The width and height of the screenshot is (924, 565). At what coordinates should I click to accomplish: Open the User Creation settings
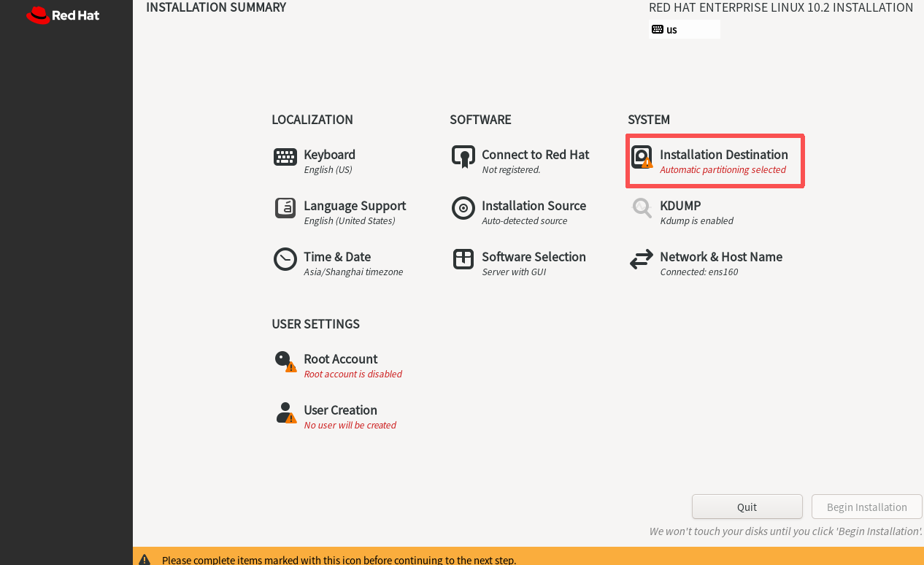point(335,417)
